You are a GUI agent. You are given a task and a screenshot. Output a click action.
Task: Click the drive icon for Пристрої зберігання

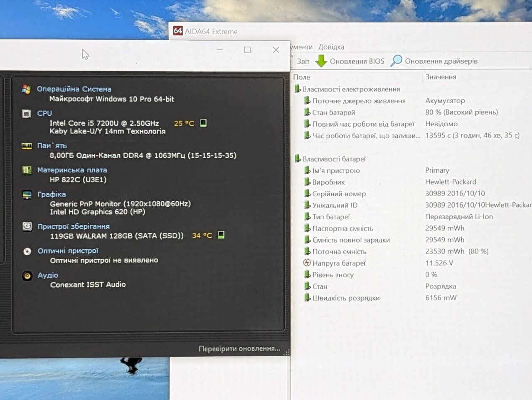(x=27, y=226)
